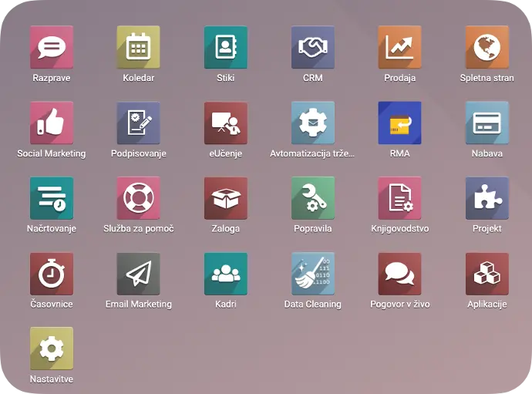The image size is (532, 394).
Task: Launch Služba za pomoč helpdesk
Action: pos(139,198)
